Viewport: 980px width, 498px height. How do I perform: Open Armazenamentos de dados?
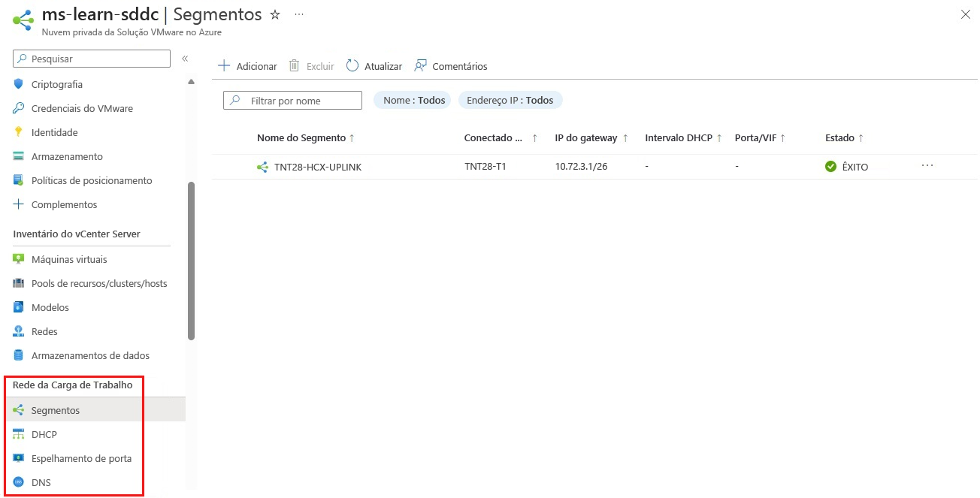(90, 355)
